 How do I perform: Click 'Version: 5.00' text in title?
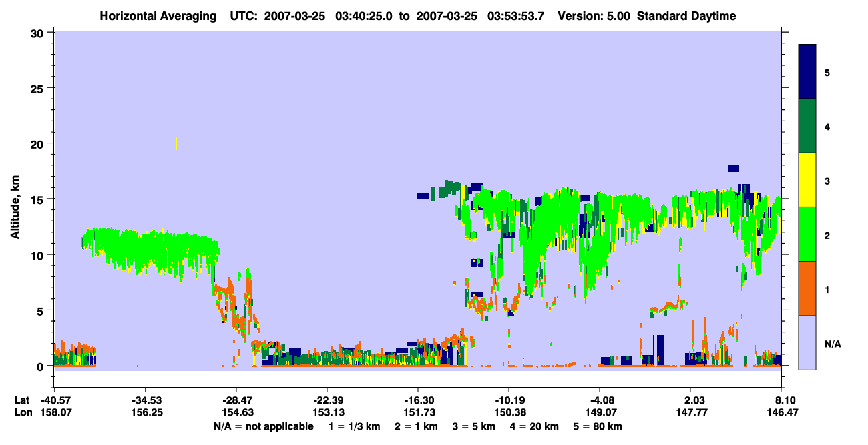click(x=594, y=16)
